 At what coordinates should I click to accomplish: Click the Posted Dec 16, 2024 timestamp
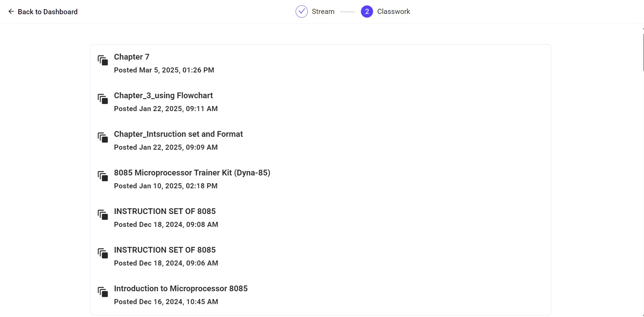[x=166, y=302]
